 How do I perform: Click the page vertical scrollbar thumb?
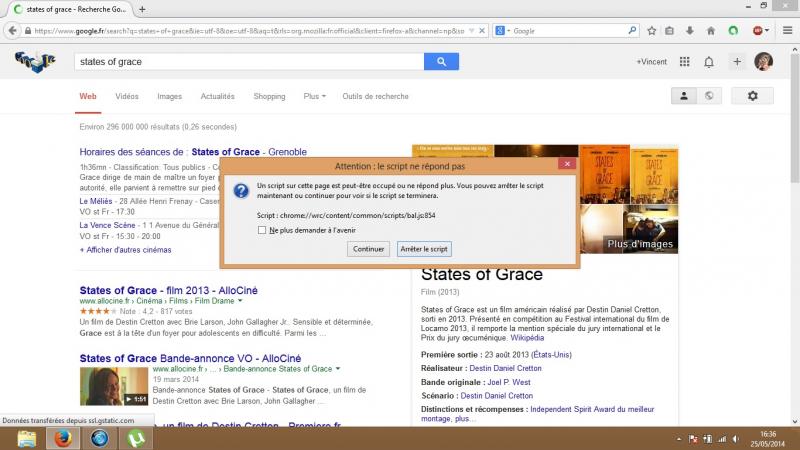tap(795, 118)
